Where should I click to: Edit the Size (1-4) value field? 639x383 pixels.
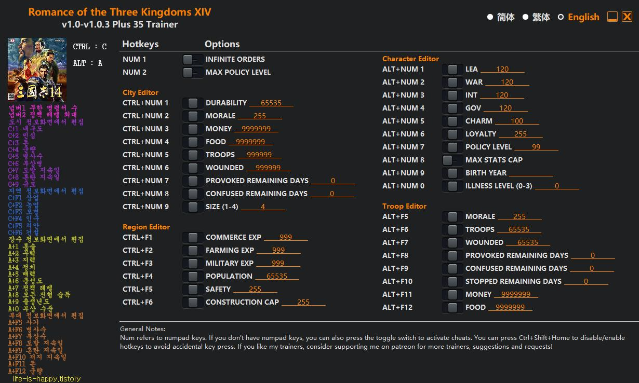click(263, 207)
